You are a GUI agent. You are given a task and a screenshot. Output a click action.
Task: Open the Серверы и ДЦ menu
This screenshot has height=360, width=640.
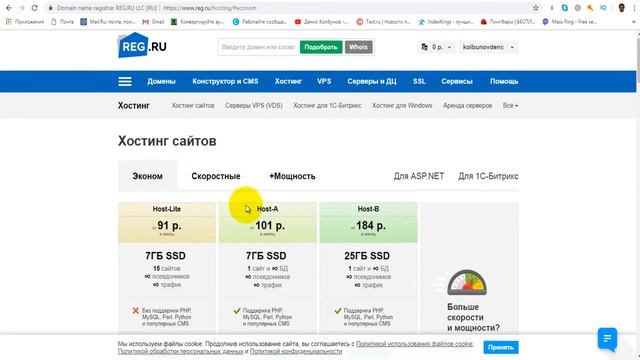[x=372, y=81]
